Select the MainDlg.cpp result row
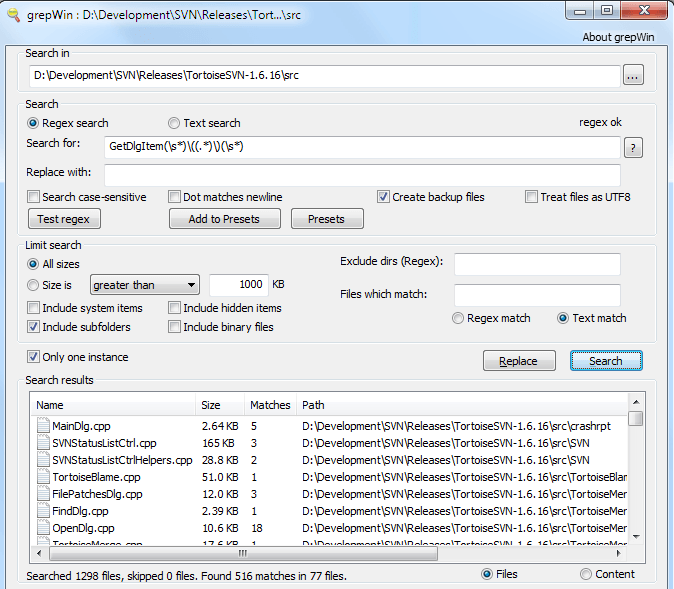Viewport: 674px width, 589px height. click(x=329, y=426)
